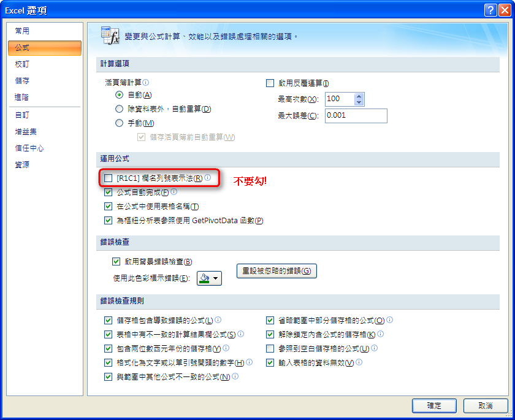This screenshot has width=515, height=420.
Task: Click the 確定 button
Action: [434, 406]
